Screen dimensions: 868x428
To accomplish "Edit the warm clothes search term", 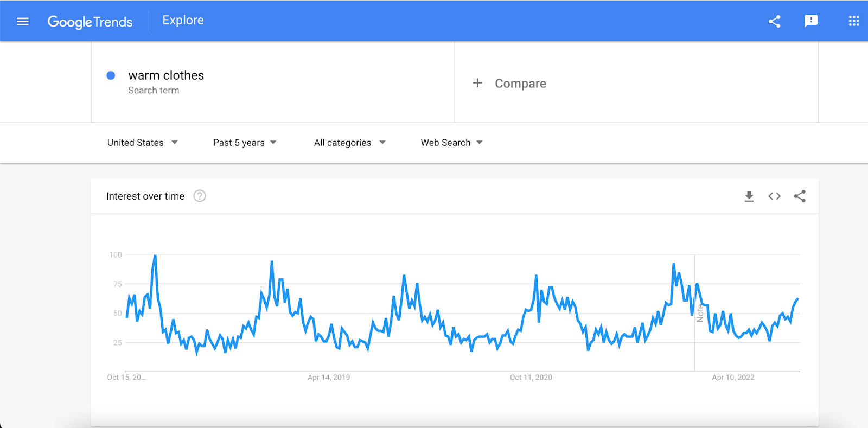I will point(166,75).
